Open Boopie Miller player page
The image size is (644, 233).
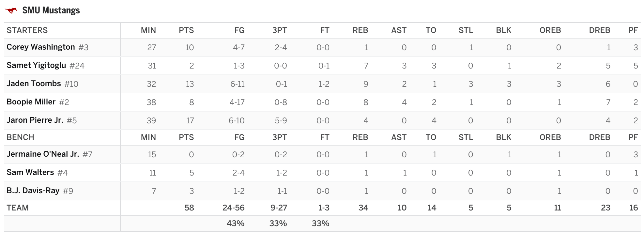[x=31, y=102]
